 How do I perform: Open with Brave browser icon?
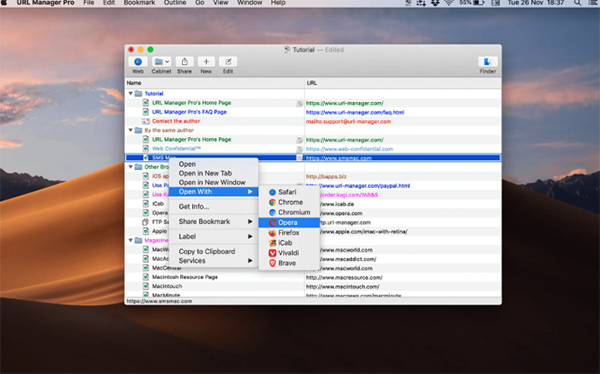click(272, 263)
